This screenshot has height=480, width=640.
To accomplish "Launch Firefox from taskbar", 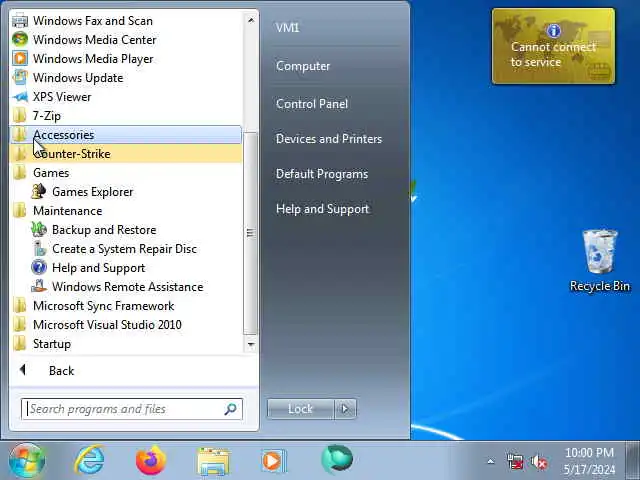I will click(x=151, y=460).
